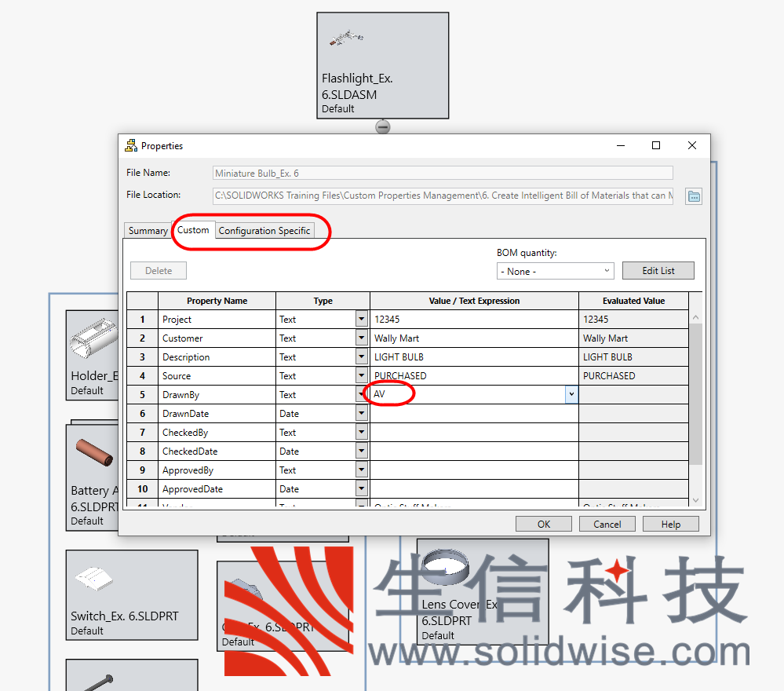The image size is (784, 691).
Task: Click the File Location path field
Action: pos(443,196)
